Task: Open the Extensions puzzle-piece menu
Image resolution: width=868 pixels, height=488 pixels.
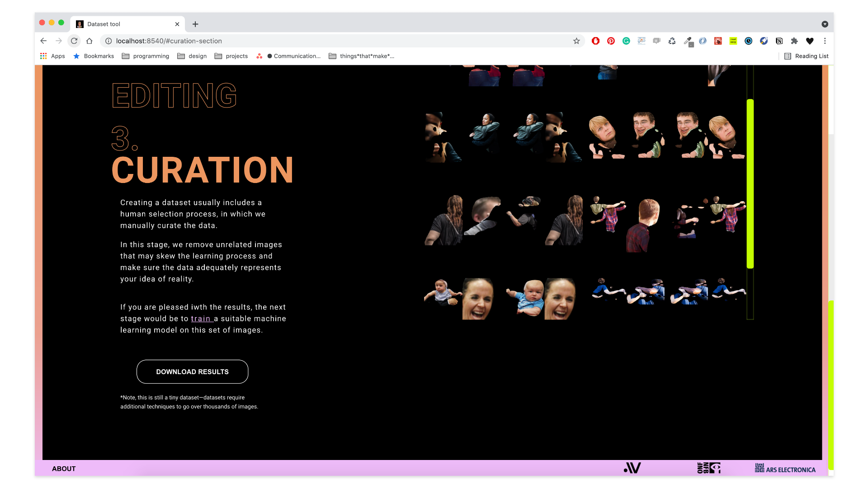Action: pyautogui.click(x=794, y=41)
